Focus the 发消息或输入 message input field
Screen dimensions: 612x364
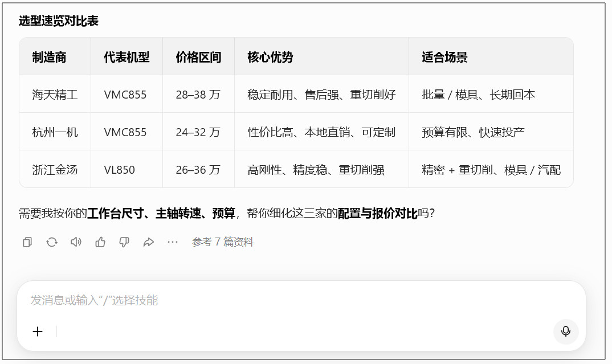tap(285, 300)
